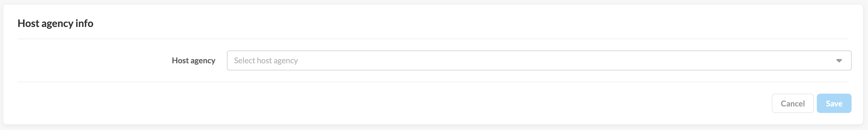Show host agency options using the arrow
The width and height of the screenshot is (868, 130).
(839, 61)
